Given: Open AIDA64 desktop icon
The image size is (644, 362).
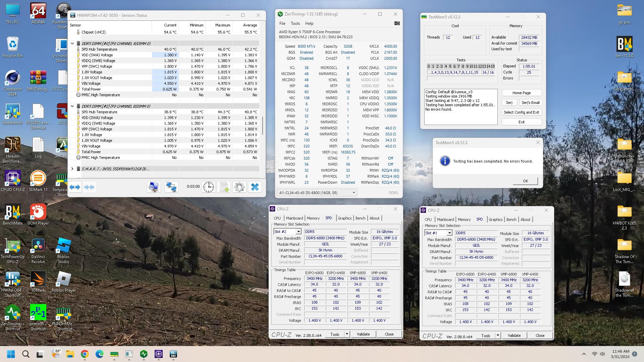Looking at the screenshot, I should pyautogui.click(x=38, y=13).
